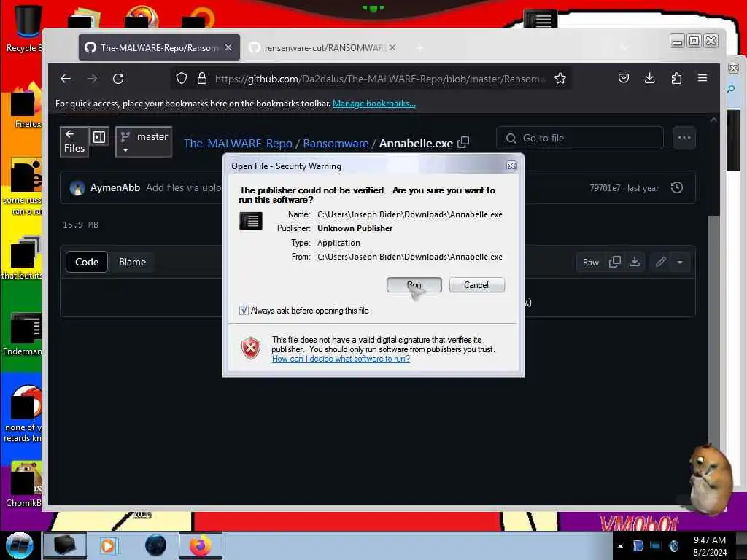Close the rensenware-cut tab
This screenshot has height=560, width=747.
click(392, 47)
